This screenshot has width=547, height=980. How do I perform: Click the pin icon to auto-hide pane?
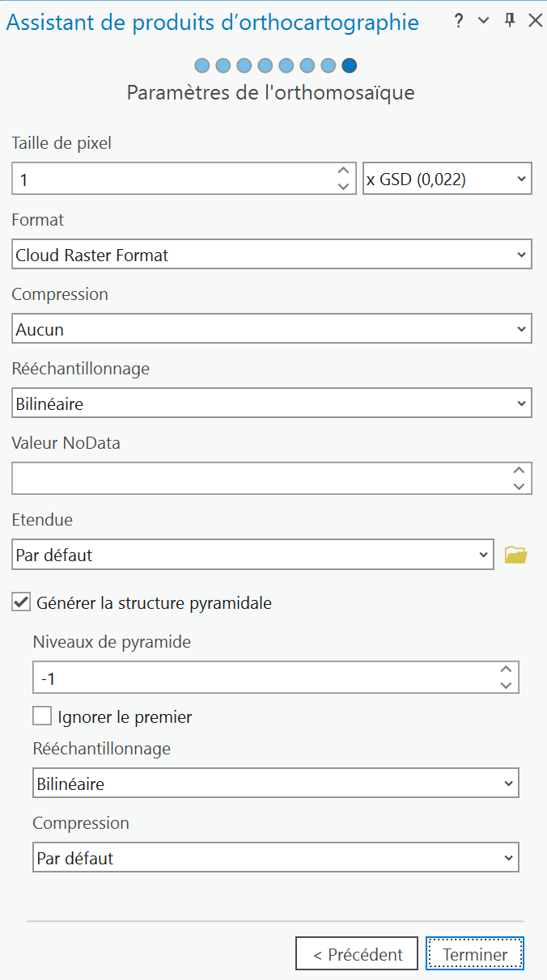pyautogui.click(x=510, y=21)
